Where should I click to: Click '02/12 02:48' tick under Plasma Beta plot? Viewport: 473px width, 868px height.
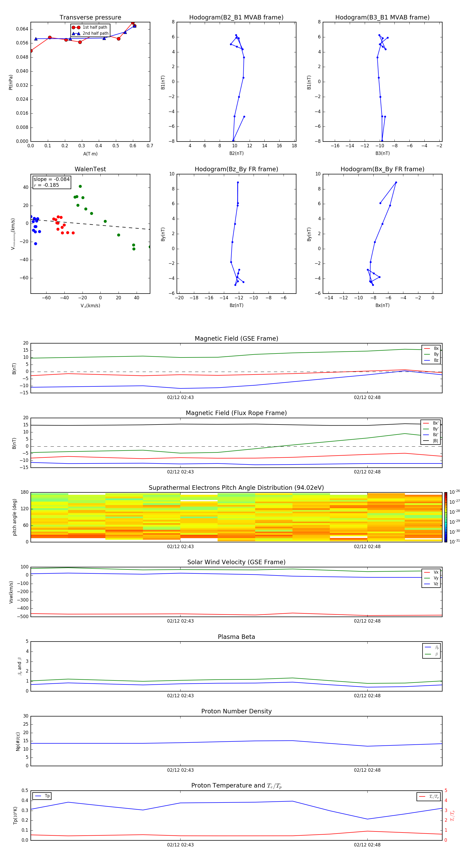coord(367,696)
